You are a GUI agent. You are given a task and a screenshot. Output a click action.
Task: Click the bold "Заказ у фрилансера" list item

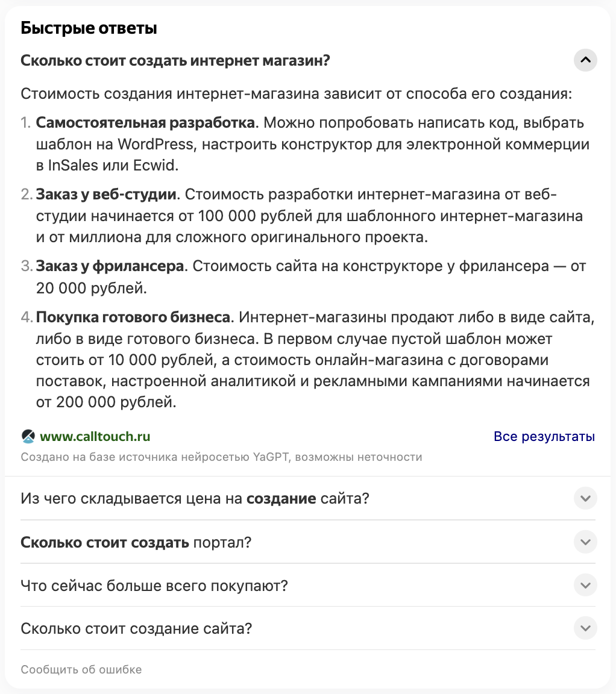point(110,266)
